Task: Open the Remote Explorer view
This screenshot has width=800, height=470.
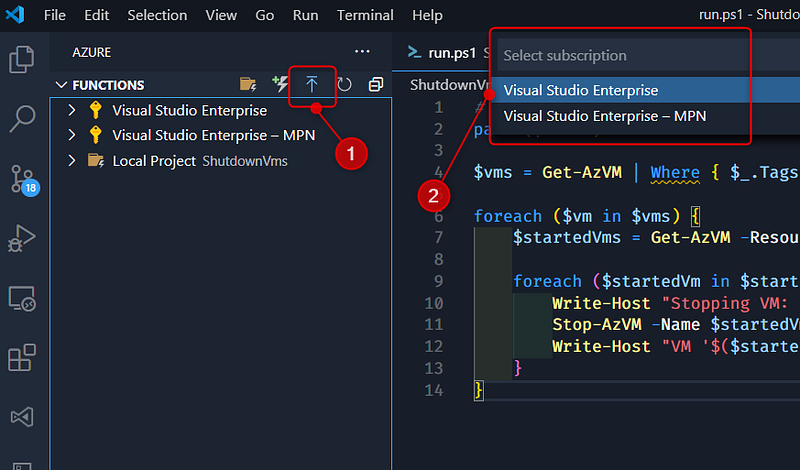Action: point(22,298)
